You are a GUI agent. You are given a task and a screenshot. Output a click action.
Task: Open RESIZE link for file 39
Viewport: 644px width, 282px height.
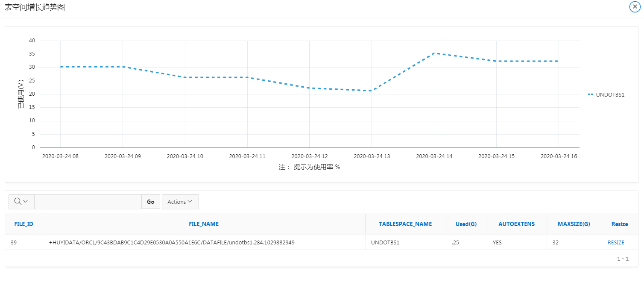point(616,243)
